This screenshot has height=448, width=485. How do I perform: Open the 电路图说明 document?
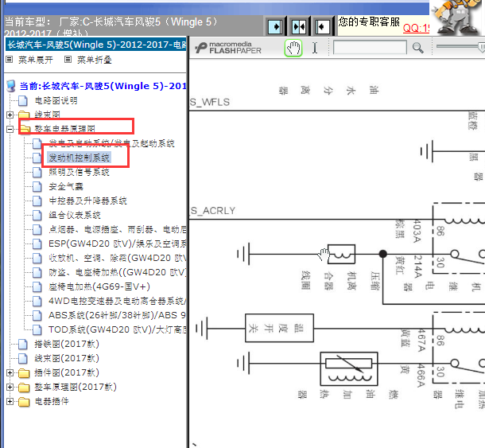click(x=56, y=100)
